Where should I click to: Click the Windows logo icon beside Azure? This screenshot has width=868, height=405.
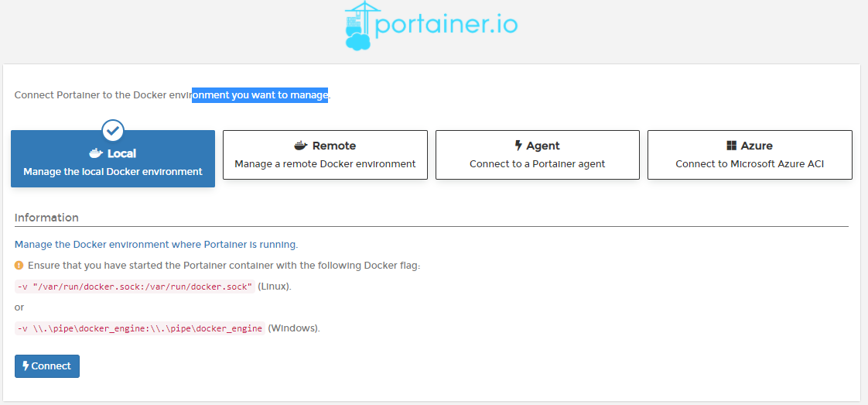732,146
